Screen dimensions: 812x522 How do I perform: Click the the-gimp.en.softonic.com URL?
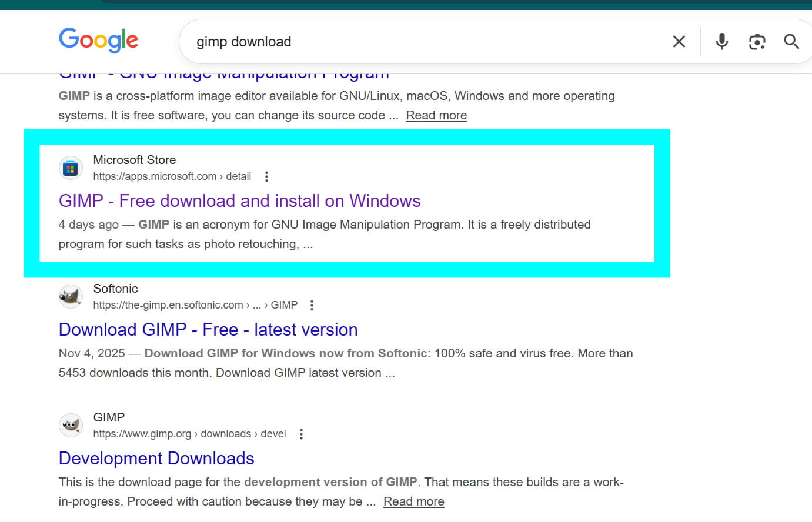click(195, 305)
